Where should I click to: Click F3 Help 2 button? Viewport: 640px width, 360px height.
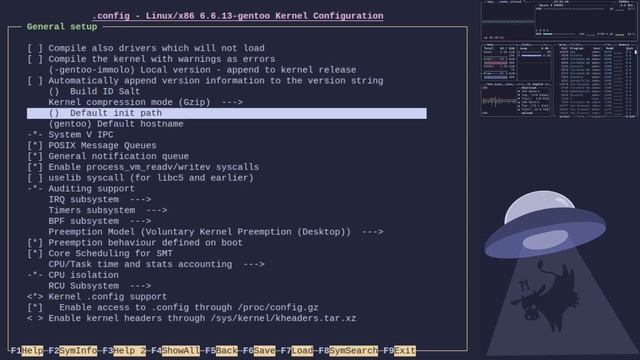(x=124, y=351)
